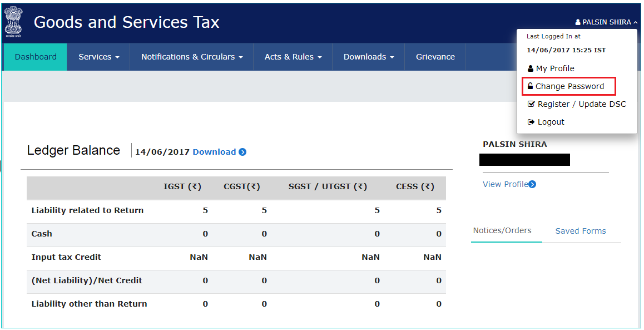Click the Logout arrow icon
Screen dimensions: 644x330
[x=531, y=122]
